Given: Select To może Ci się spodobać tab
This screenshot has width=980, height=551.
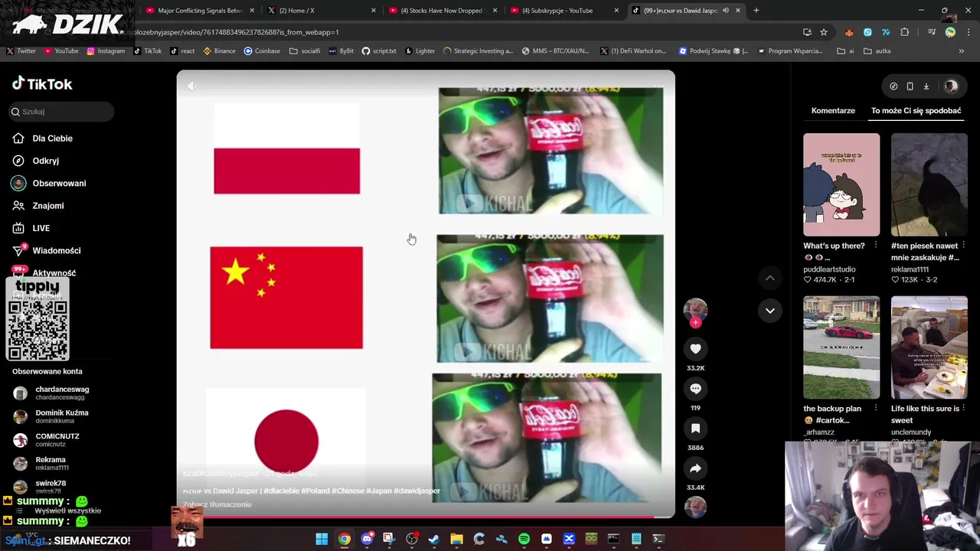Looking at the screenshot, I should coord(916,110).
